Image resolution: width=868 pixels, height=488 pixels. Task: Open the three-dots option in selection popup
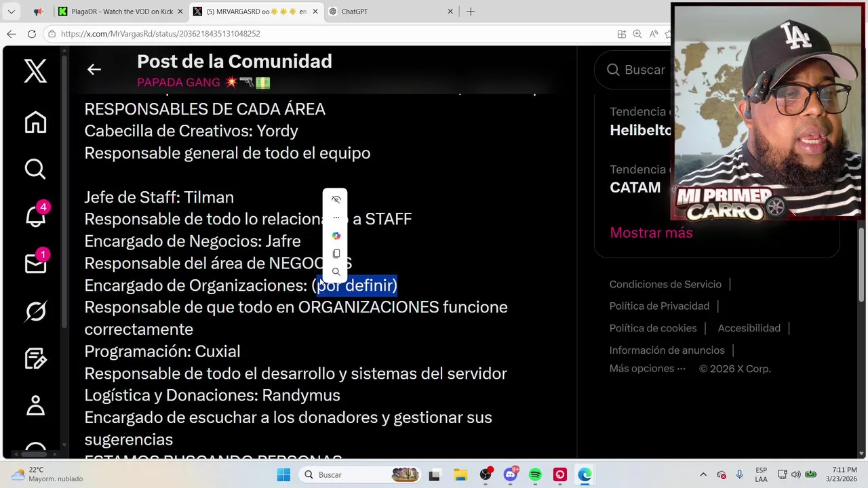coord(336,218)
